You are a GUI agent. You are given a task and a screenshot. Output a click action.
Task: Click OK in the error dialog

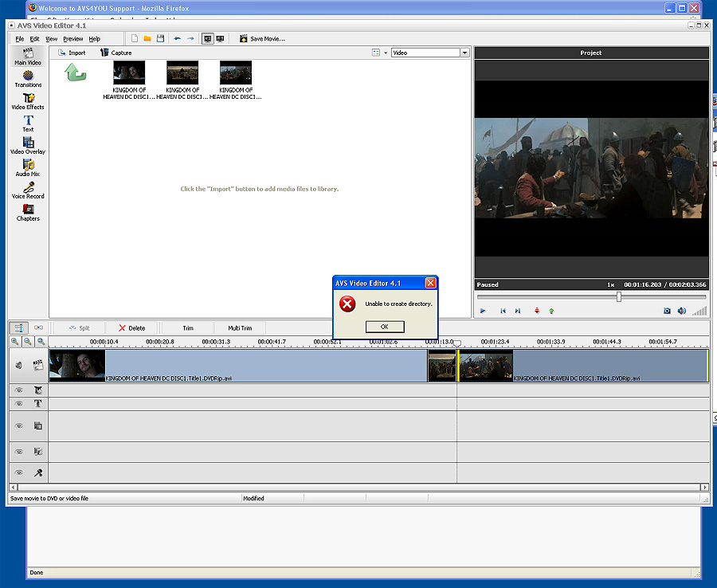click(x=385, y=327)
